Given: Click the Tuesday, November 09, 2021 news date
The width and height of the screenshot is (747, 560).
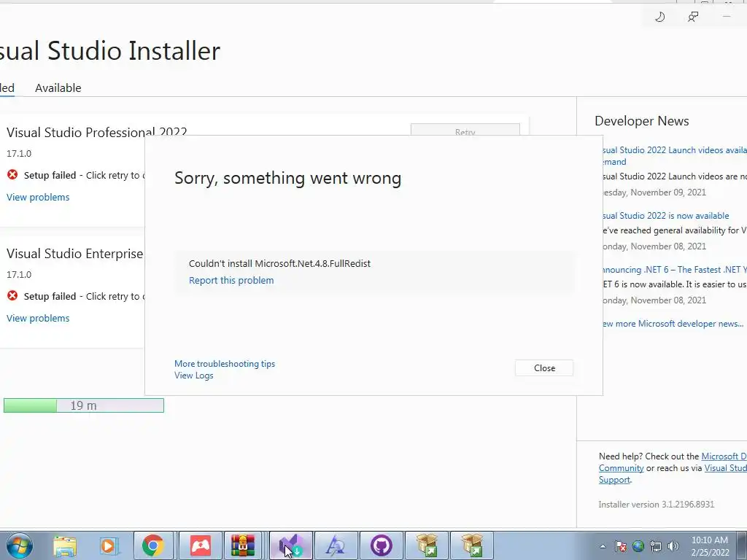Looking at the screenshot, I should 654,192.
